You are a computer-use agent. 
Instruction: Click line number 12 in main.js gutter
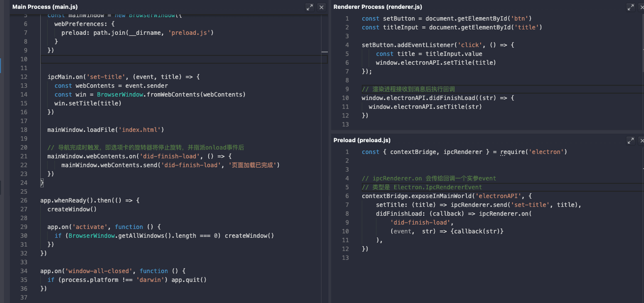pos(24,77)
